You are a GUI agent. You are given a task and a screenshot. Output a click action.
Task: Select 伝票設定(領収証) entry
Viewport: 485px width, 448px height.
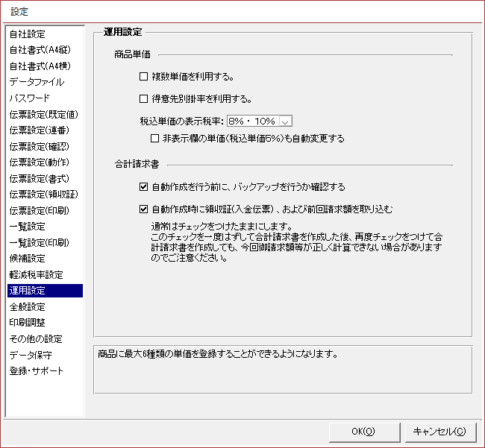tap(45, 195)
